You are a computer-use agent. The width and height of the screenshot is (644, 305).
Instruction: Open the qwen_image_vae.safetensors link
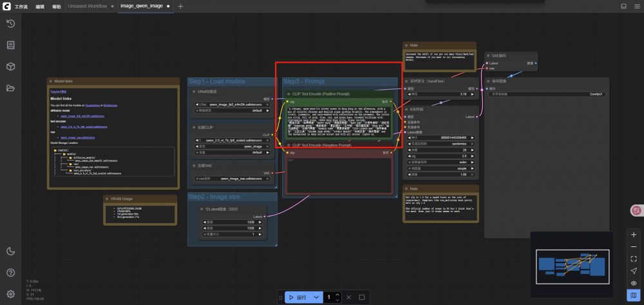pos(78,137)
